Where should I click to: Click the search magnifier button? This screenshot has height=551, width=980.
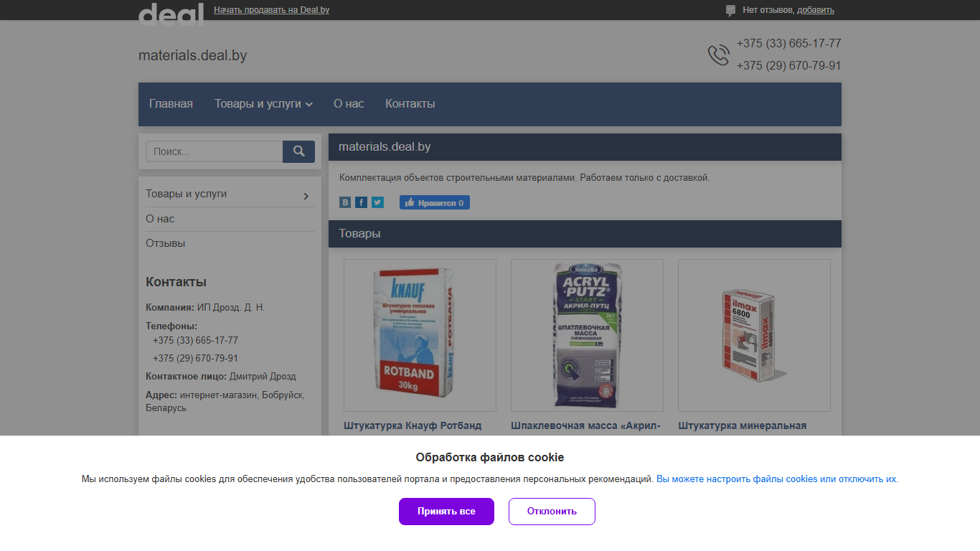point(298,151)
